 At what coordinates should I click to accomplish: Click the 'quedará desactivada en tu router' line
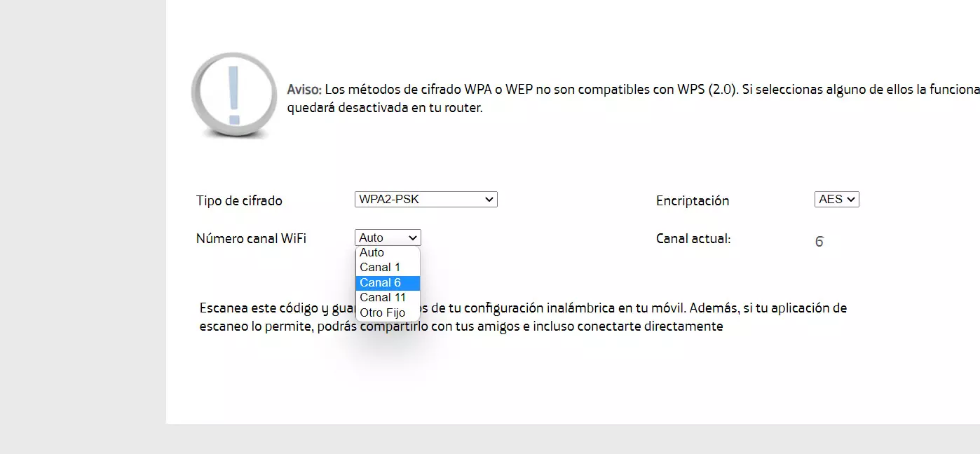tap(385, 109)
